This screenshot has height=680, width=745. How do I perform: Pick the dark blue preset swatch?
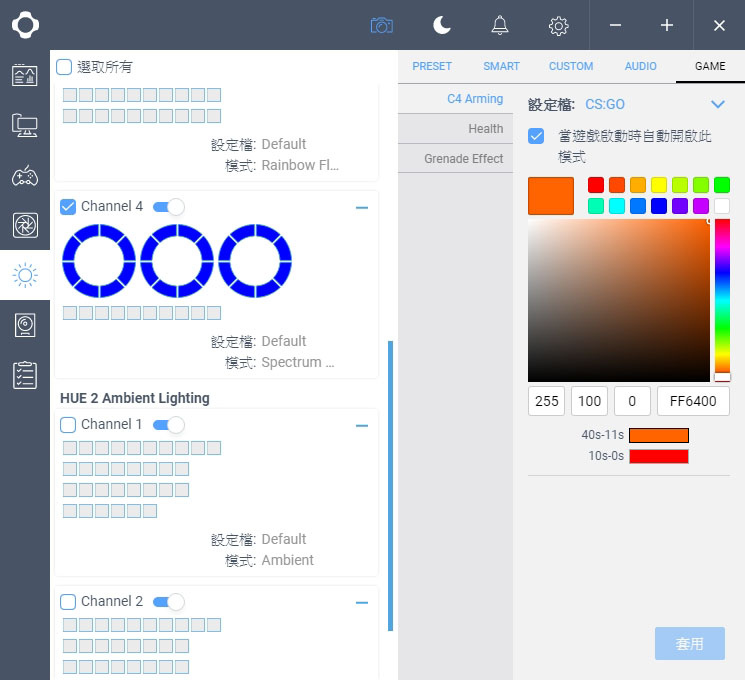(659, 206)
